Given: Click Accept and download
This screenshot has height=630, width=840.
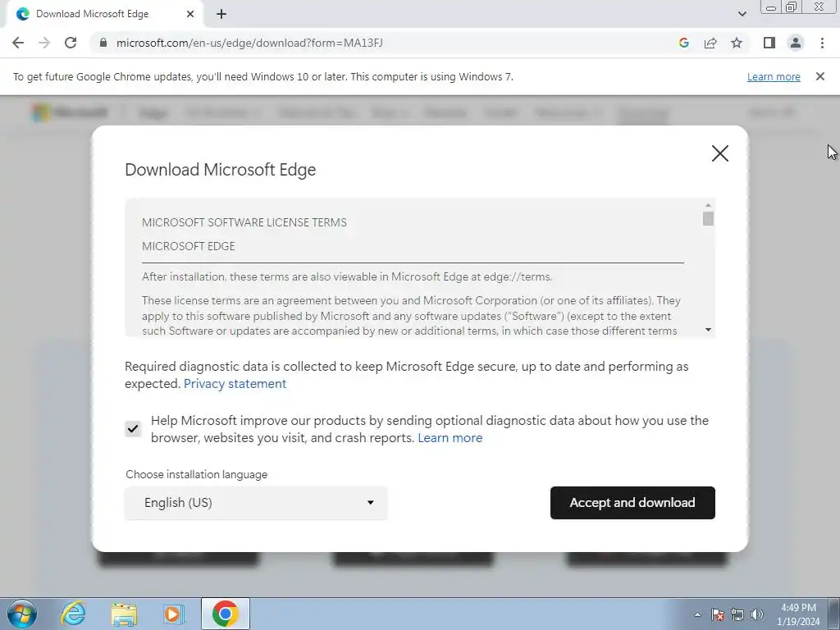Looking at the screenshot, I should click(632, 503).
